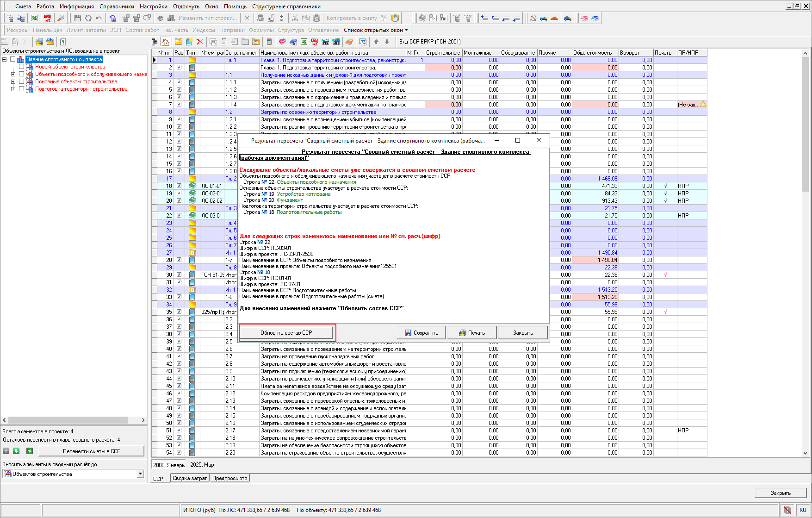This screenshot has width=812, height=518.
Task: Click the house icon in grid toolbar
Action: [166, 42]
